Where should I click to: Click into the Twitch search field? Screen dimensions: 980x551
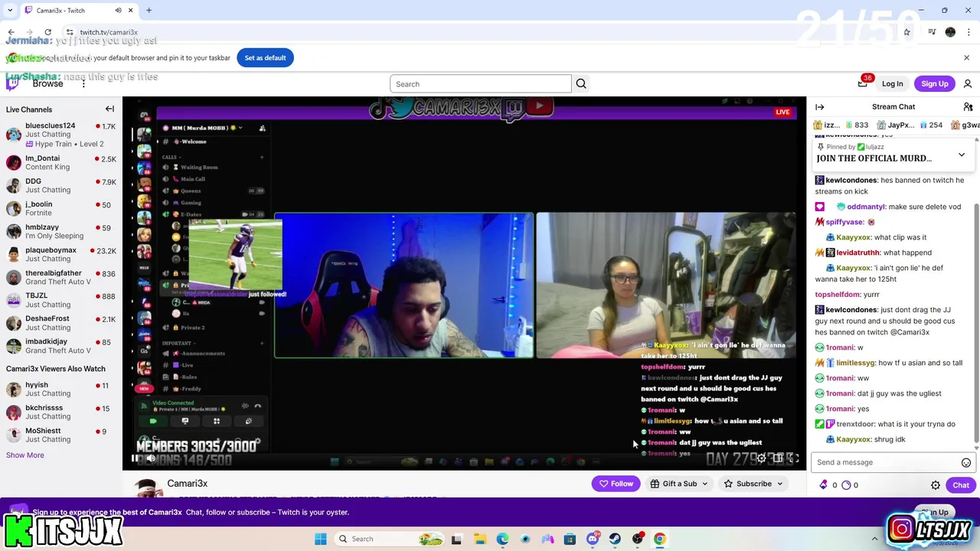[x=481, y=84]
